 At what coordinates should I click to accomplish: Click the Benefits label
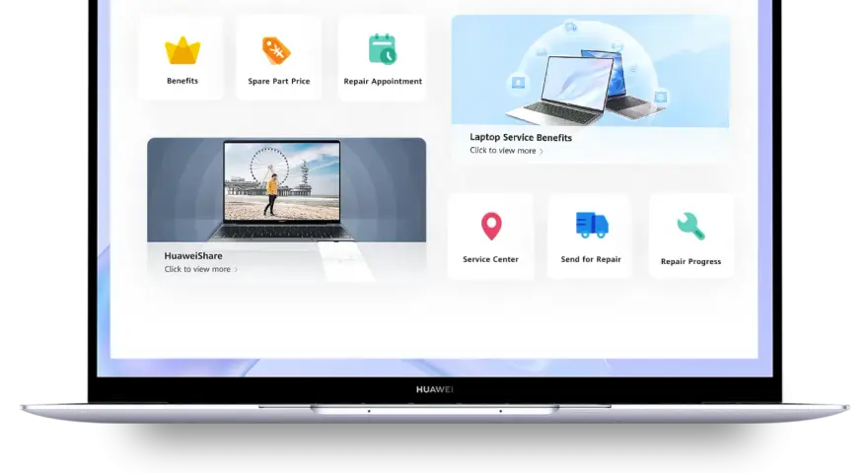click(x=182, y=81)
